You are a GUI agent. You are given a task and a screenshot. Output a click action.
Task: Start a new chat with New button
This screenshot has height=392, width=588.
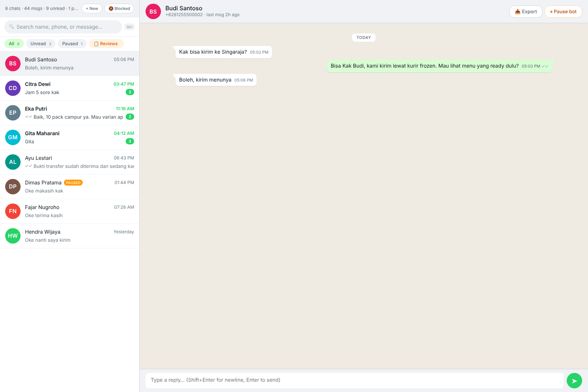click(x=92, y=8)
